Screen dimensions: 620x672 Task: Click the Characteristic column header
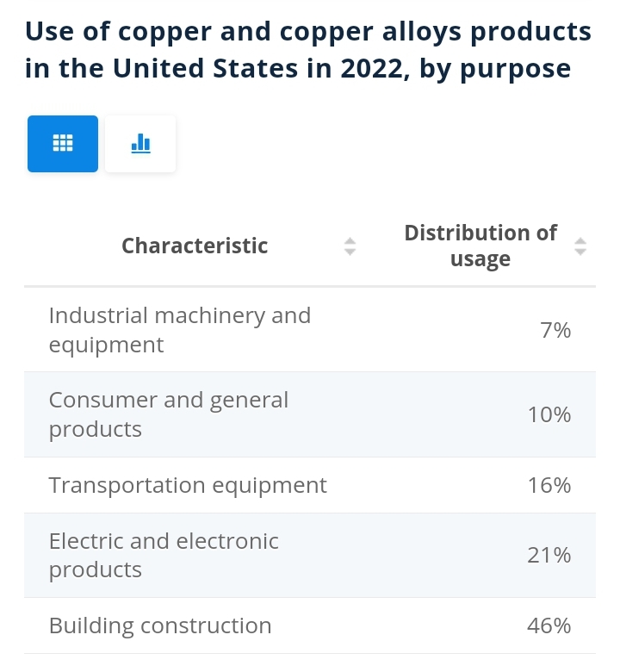(195, 246)
